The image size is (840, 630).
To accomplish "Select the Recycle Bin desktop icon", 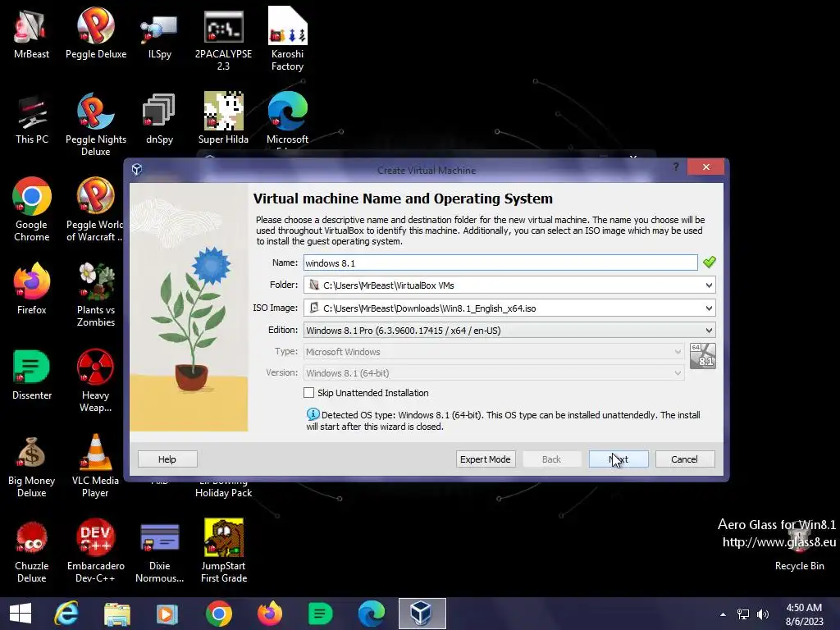I will point(799,546).
